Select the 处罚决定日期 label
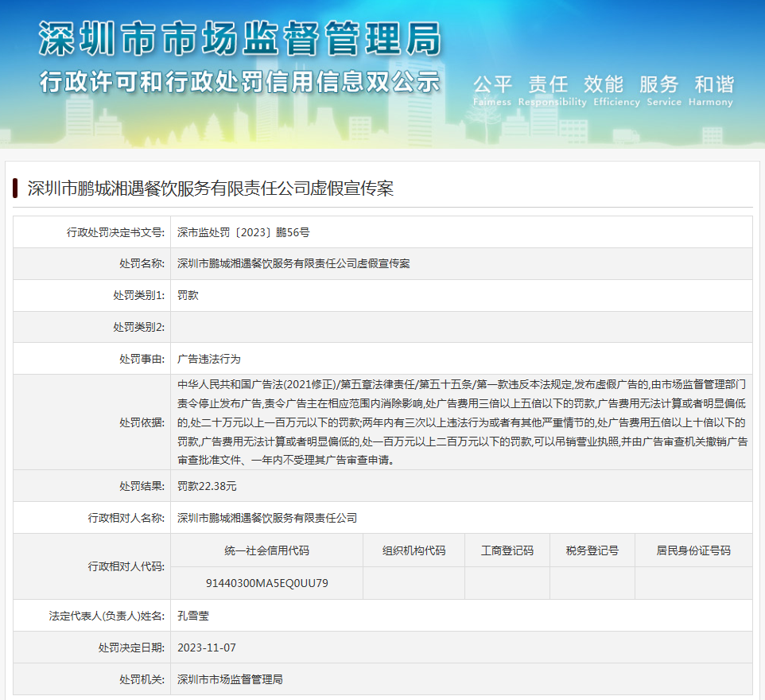This screenshot has width=765, height=700. (x=131, y=647)
